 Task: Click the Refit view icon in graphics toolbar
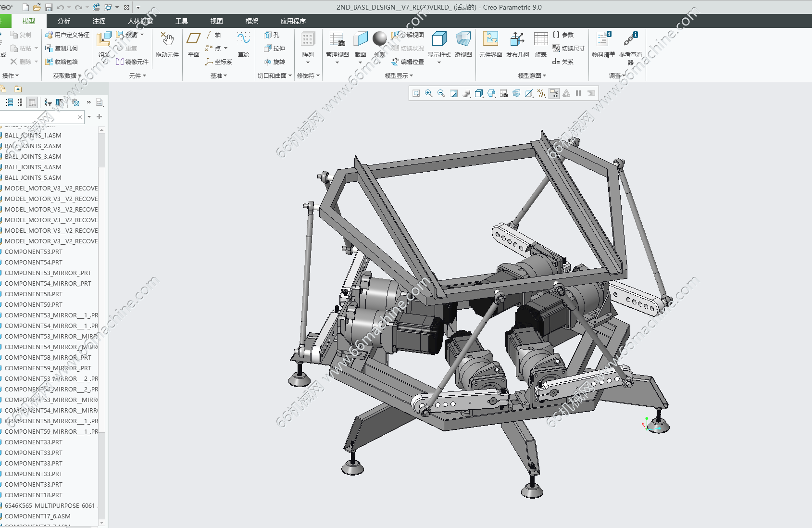click(x=416, y=93)
